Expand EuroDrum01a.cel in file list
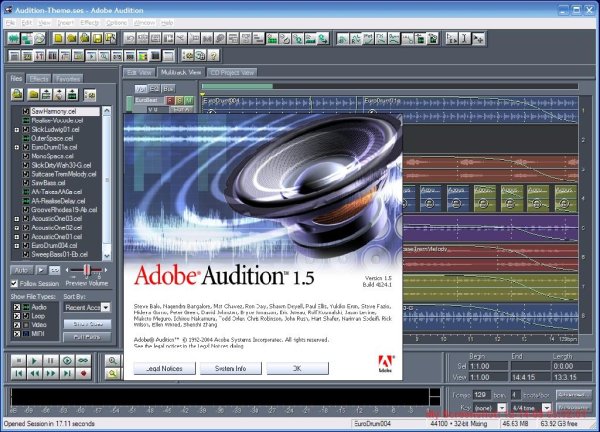Image resolution: width=600 pixels, height=432 pixels. coord(16,147)
